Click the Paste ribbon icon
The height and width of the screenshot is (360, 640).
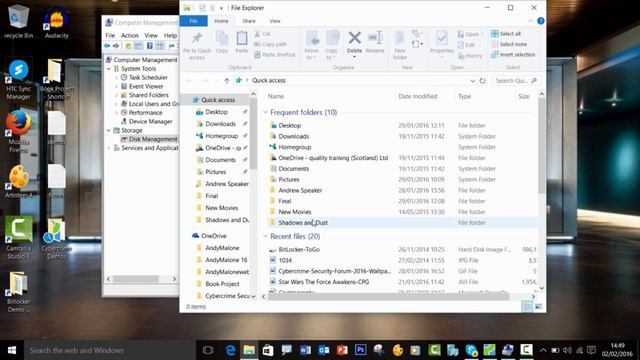[242, 42]
